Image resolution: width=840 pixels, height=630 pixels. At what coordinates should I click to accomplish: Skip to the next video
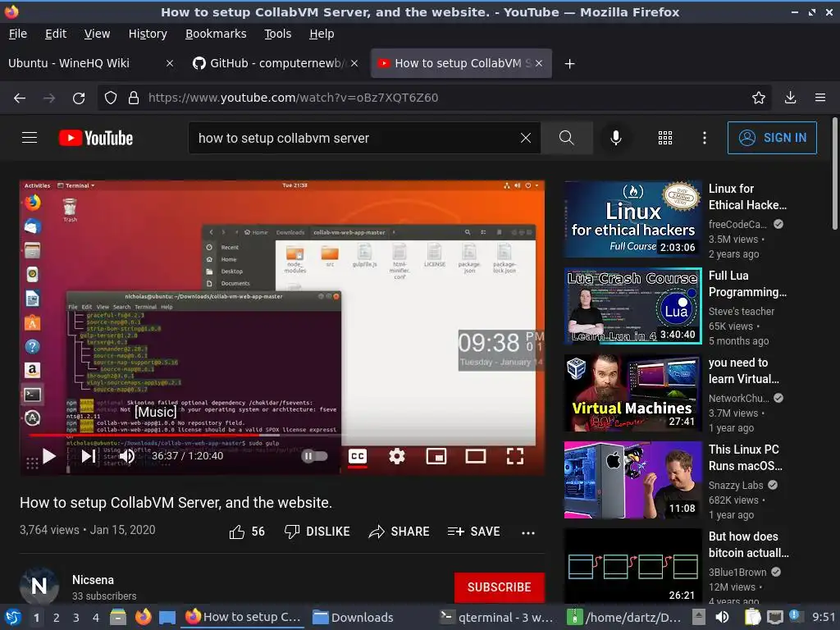(89, 456)
